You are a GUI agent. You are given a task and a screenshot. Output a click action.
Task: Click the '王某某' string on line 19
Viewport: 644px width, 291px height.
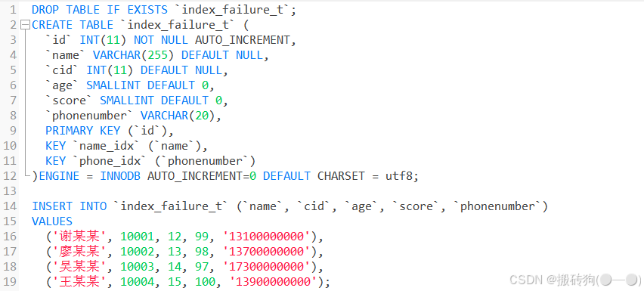79,282
